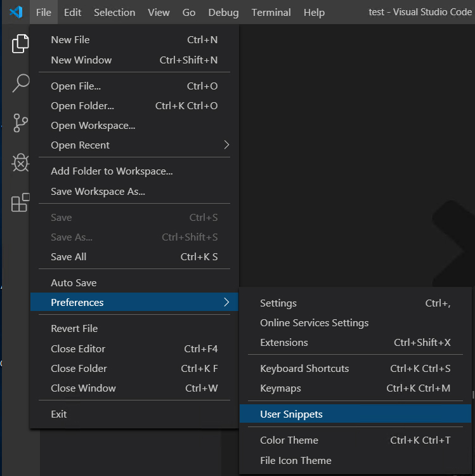The width and height of the screenshot is (475, 476).
Task: Open the Debug view bug icon
Action: point(21,162)
